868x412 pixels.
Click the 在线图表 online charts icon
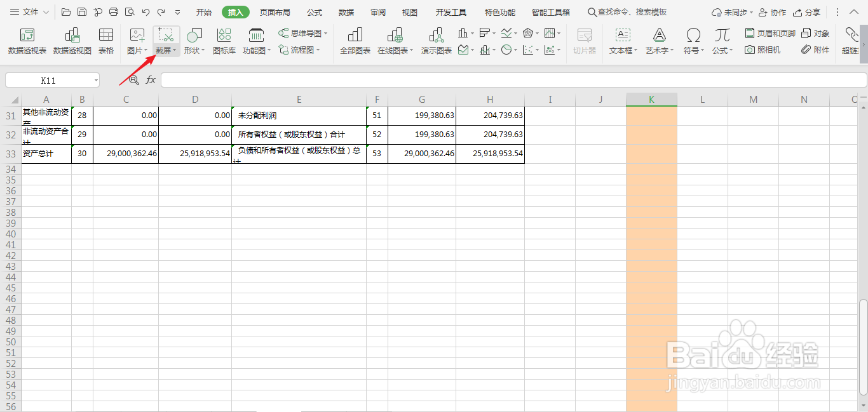coord(394,36)
